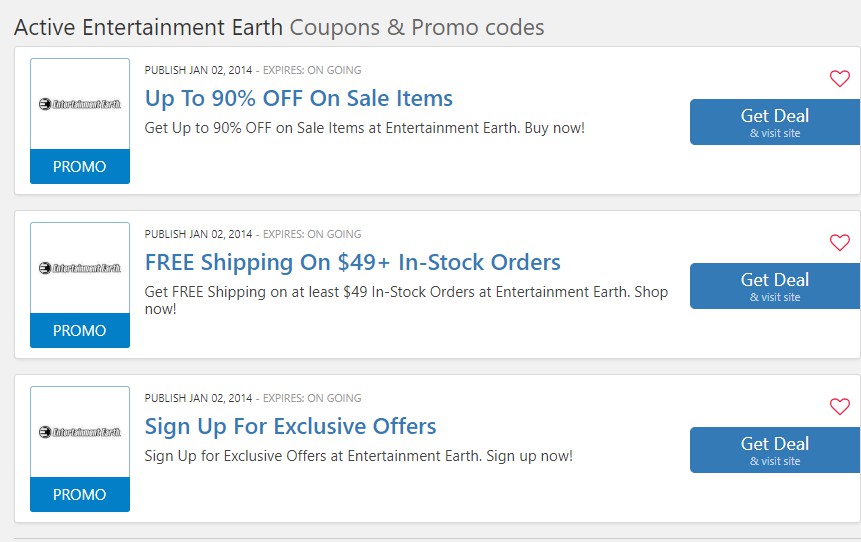Click PROMO label on the 90% OFF card
This screenshot has width=861, height=542.
(x=80, y=167)
